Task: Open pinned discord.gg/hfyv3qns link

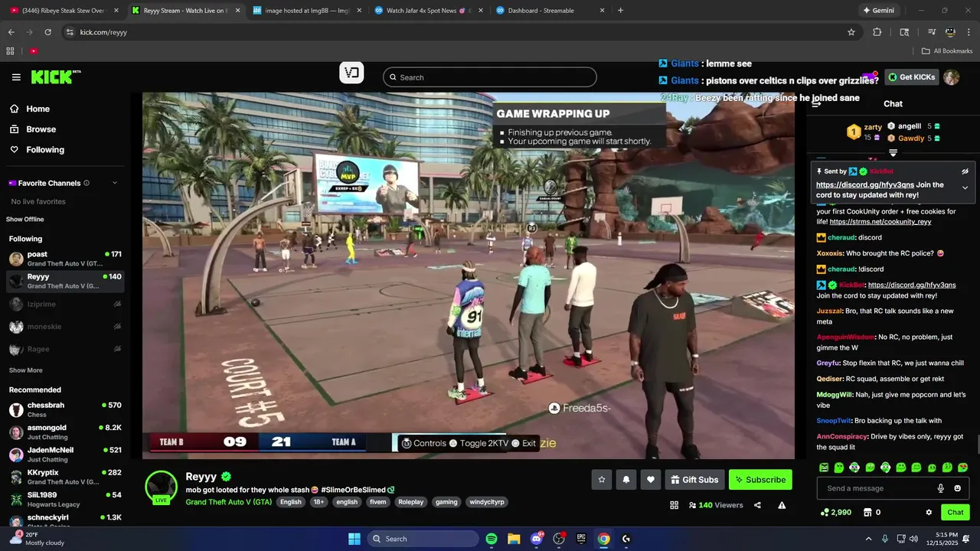Action: [865, 184]
